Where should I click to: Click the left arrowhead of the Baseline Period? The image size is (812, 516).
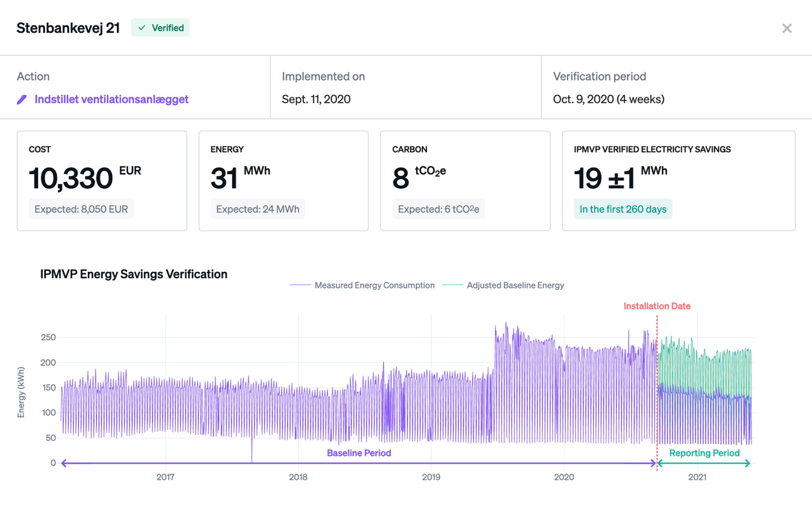(x=64, y=463)
